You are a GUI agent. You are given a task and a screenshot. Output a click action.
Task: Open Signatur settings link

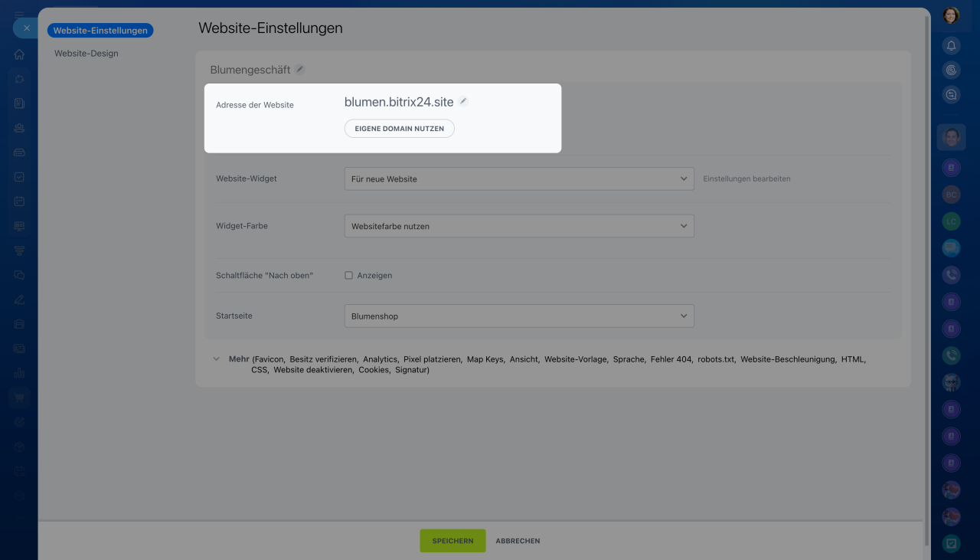(x=410, y=369)
